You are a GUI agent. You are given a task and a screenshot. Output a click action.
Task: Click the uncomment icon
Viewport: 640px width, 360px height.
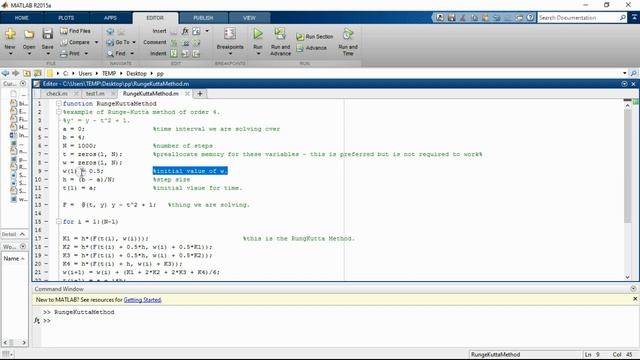(185, 42)
